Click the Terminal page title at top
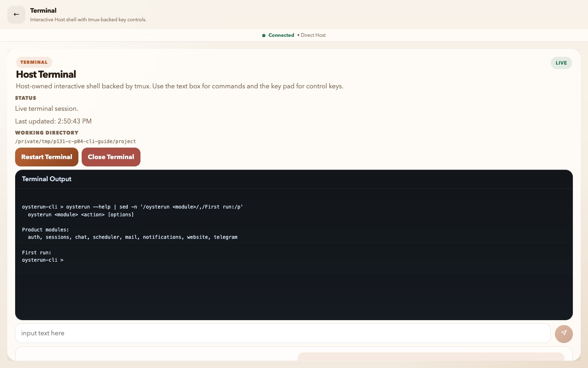The height and width of the screenshot is (368, 588). (x=43, y=11)
